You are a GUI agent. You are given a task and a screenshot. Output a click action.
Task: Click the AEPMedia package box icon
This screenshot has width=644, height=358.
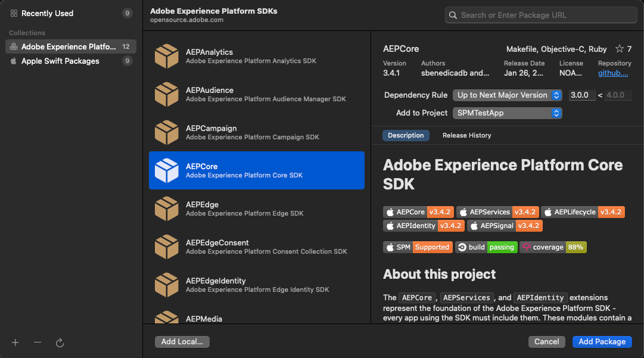(x=167, y=317)
